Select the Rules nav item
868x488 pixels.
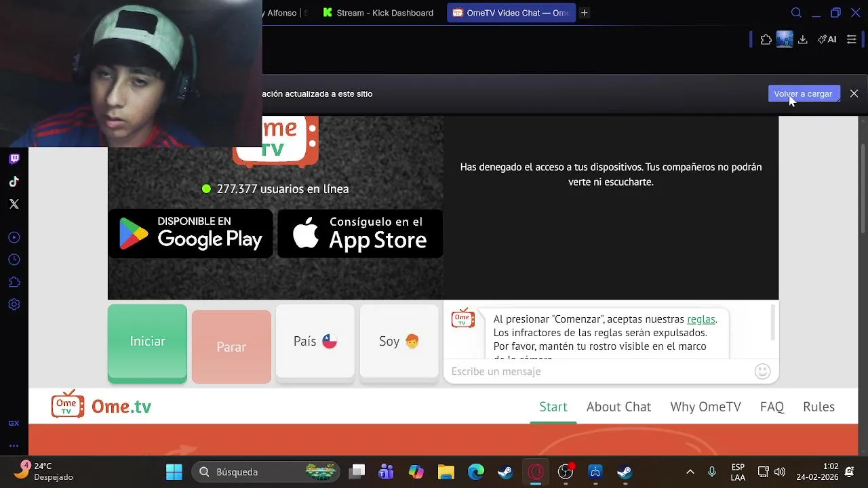pyautogui.click(x=818, y=407)
